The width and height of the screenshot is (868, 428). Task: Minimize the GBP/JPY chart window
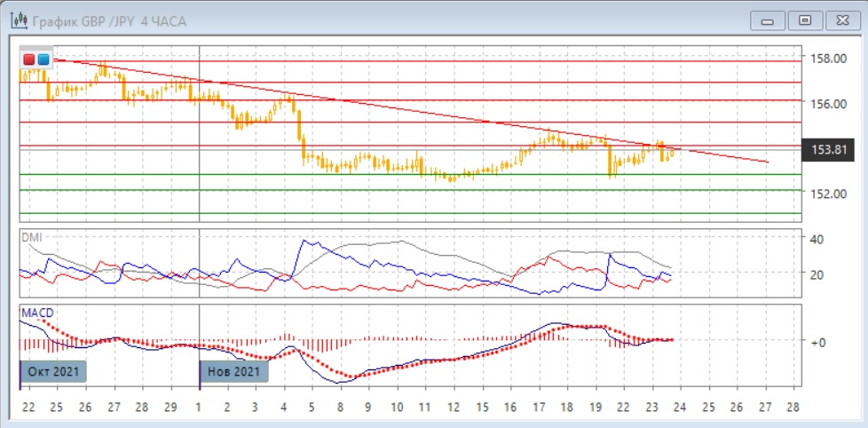tap(769, 20)
